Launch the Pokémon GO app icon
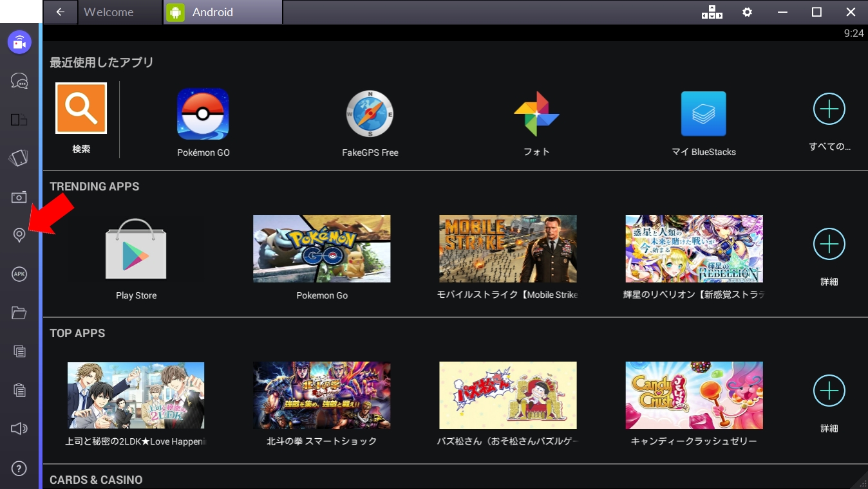The image size is (868, 489). pos(203,114)
